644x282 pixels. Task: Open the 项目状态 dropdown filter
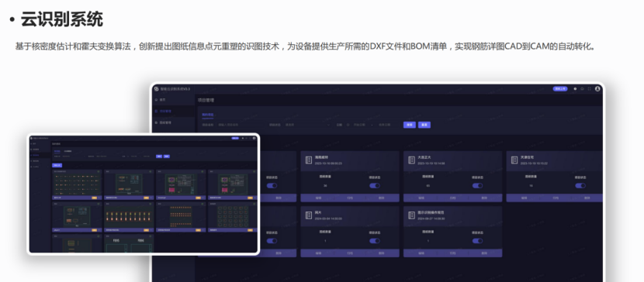tap(307, 125)
